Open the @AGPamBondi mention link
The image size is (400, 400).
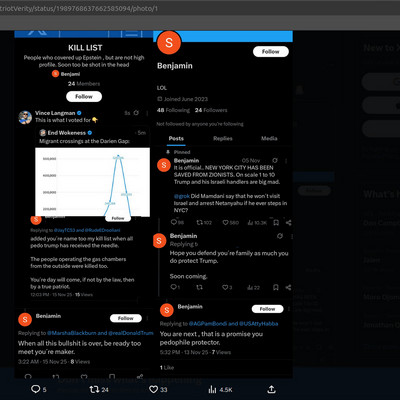point(208,324)
